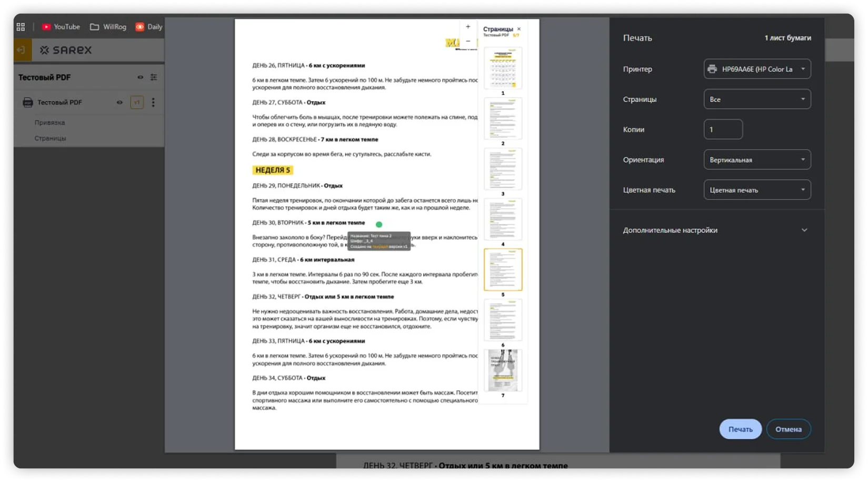Close the Страницы thumbnails panel in preview
The width and height of the screenshot is (868, 482).
click(519, 29)
